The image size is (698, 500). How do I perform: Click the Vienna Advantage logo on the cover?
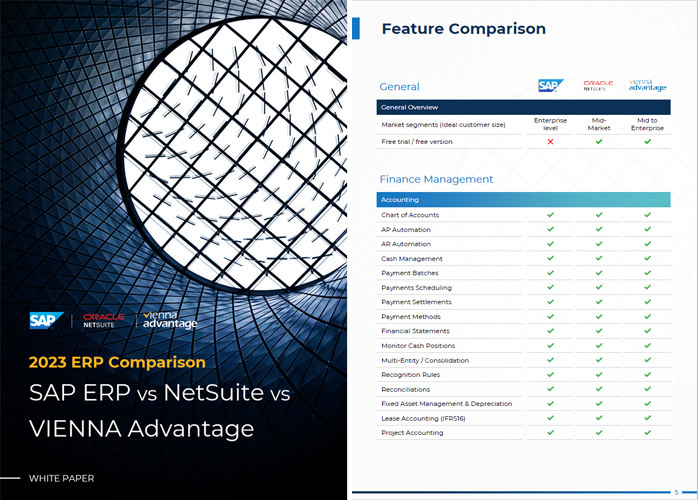(x=170, y=321)
